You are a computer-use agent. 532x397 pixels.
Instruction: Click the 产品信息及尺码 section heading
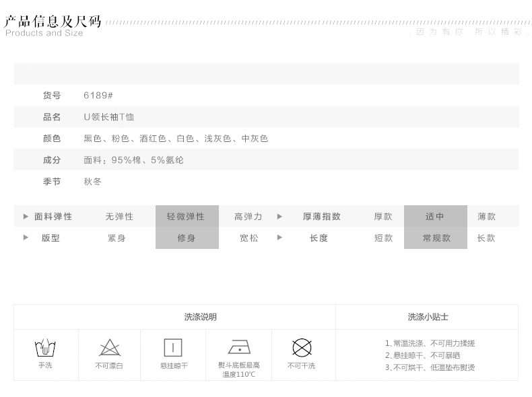[x=53, y=22]
